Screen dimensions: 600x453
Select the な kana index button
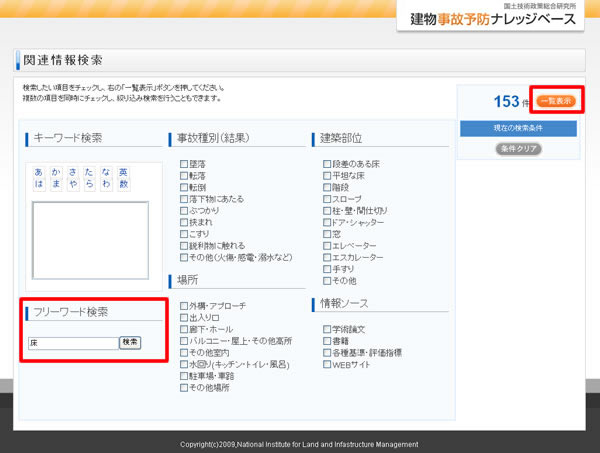(x=106, y=172)
